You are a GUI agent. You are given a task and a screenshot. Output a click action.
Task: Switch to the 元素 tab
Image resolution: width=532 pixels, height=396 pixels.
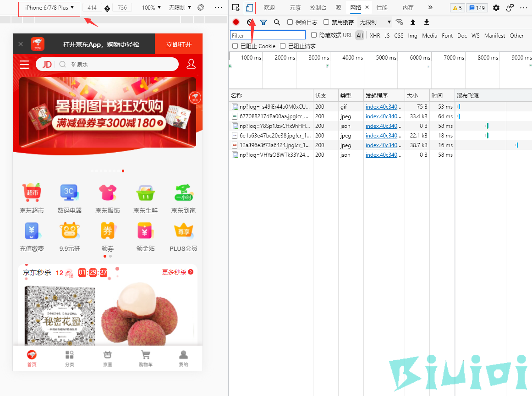pyautogui.click(x=295, y=7)
